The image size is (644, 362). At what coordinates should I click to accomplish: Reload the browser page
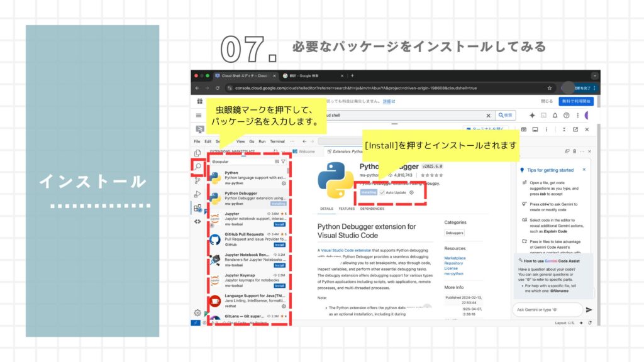coord(217,88)
